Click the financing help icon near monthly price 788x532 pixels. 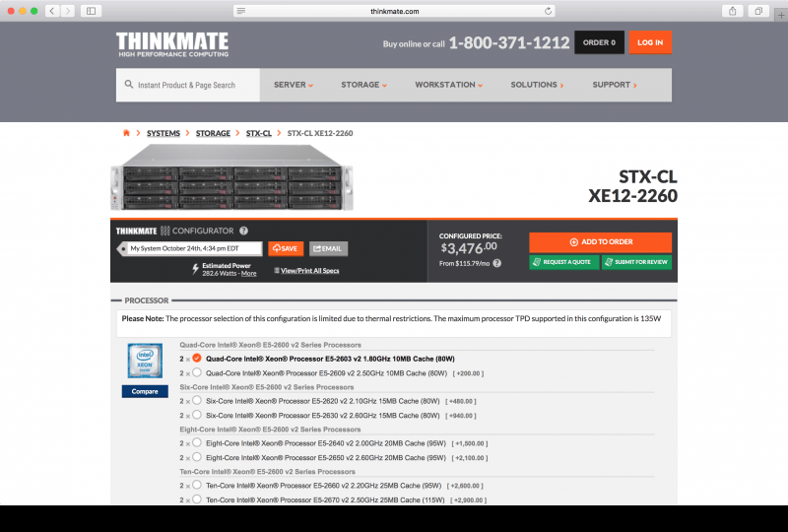(x=497, y=264)
